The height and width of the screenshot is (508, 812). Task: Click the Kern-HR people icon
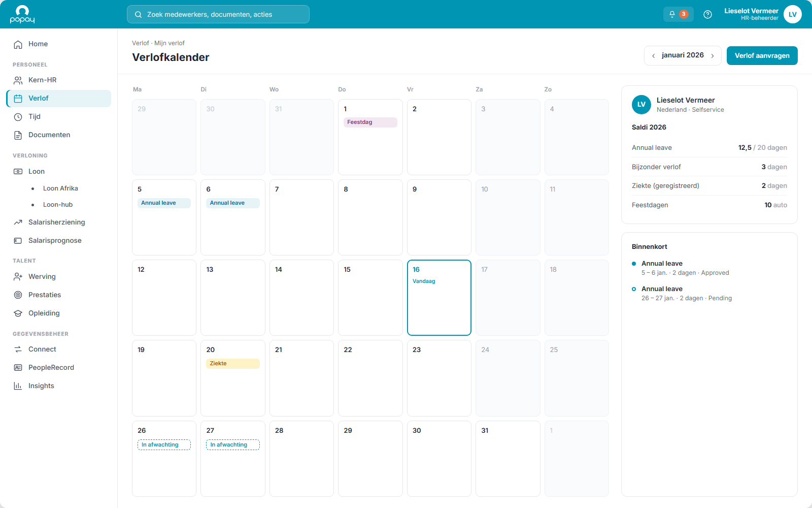pos(18,80)
